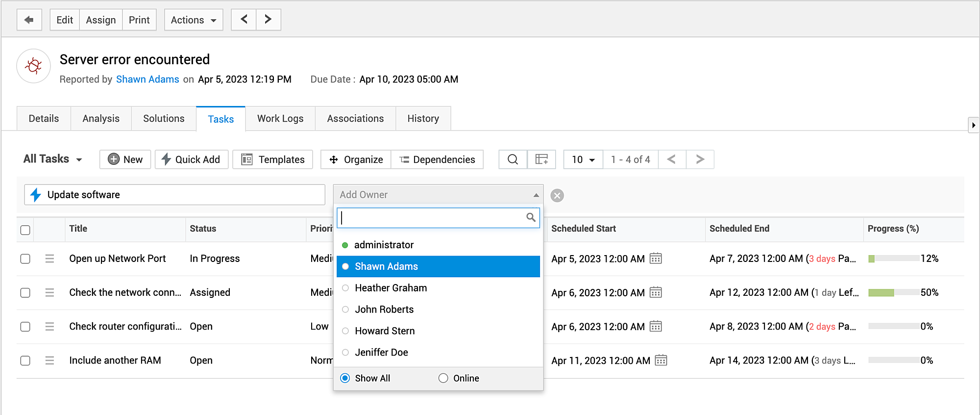Expand the right side panel arrow
Image resolution: width=980 pixels, height=415 pixels.
(x=973, y=125)
